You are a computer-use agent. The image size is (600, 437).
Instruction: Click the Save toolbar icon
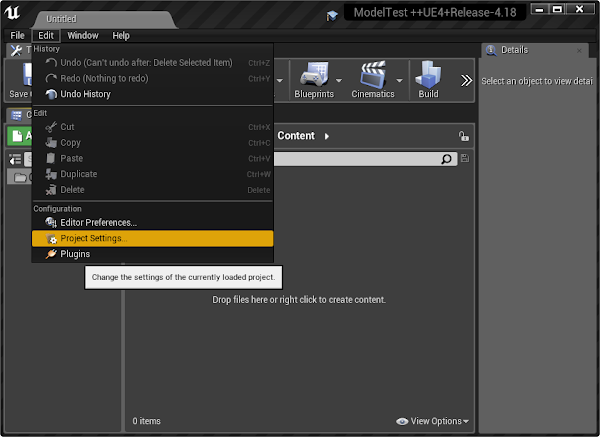coord(27,75)
